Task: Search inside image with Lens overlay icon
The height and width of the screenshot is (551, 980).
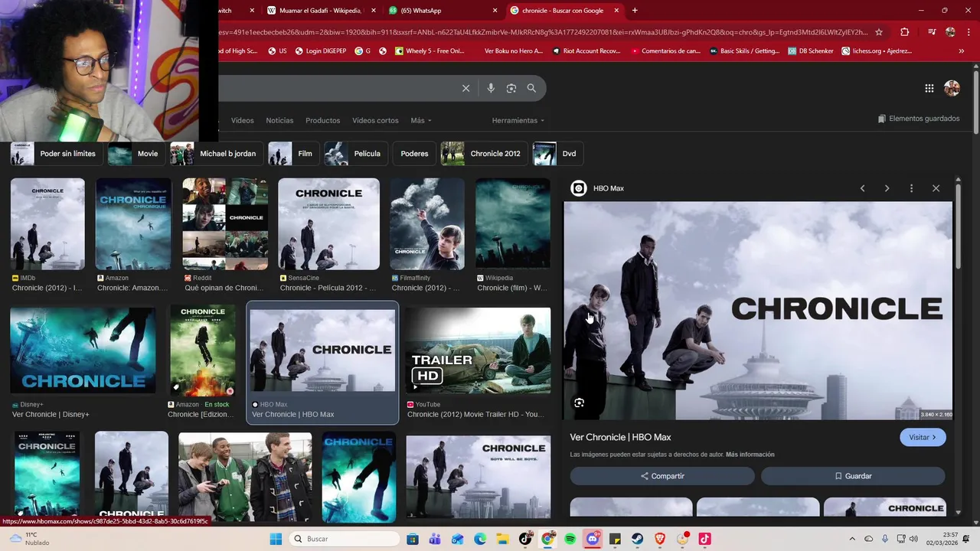Action: pyautogui.click(x=579, y=403)
